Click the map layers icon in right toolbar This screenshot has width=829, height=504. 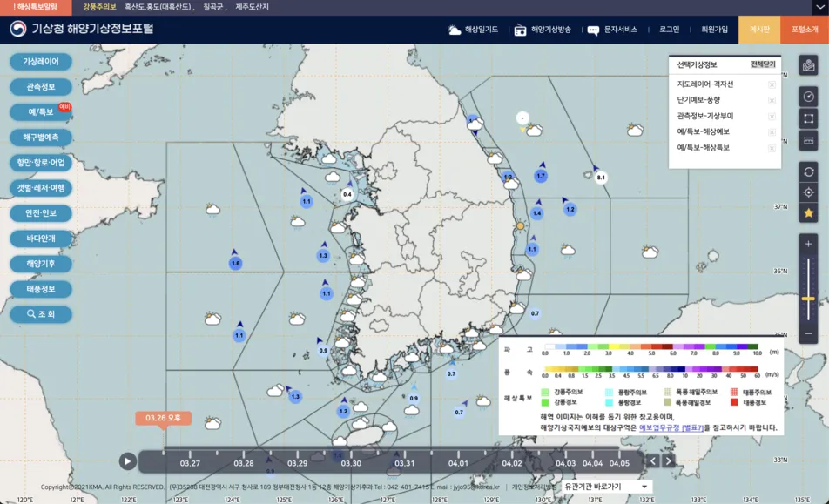[x=808, y=66]
